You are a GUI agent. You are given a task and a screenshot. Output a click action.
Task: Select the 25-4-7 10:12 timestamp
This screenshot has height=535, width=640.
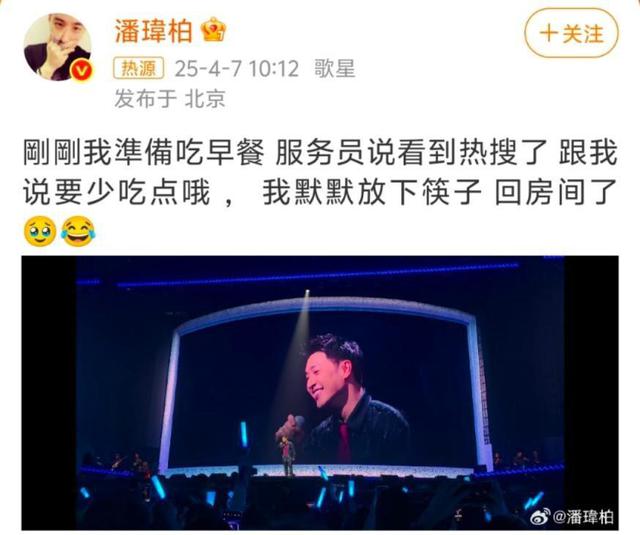tap(237, 69)
